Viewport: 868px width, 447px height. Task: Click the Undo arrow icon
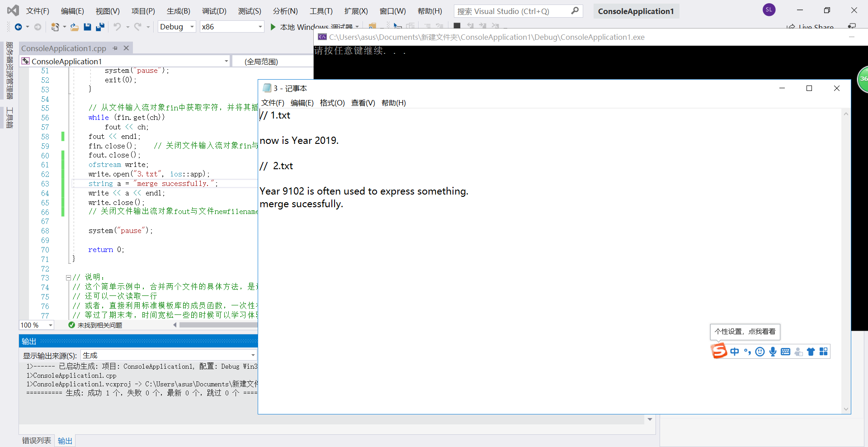pyautogui.click(x=117, y=27)
